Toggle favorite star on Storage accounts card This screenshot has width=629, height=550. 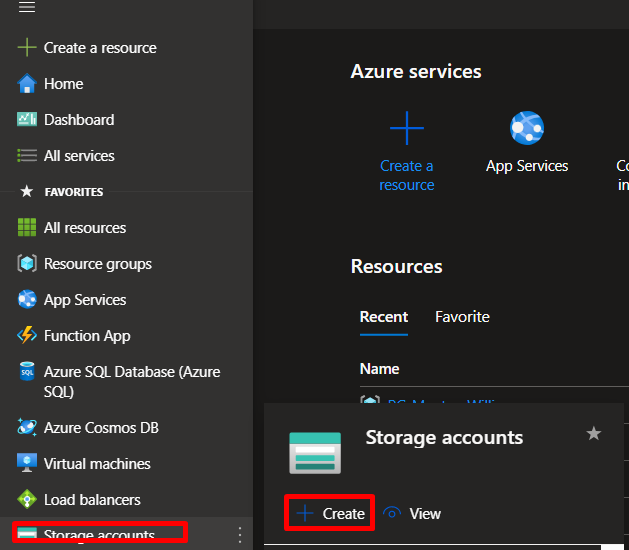point(593,433)
